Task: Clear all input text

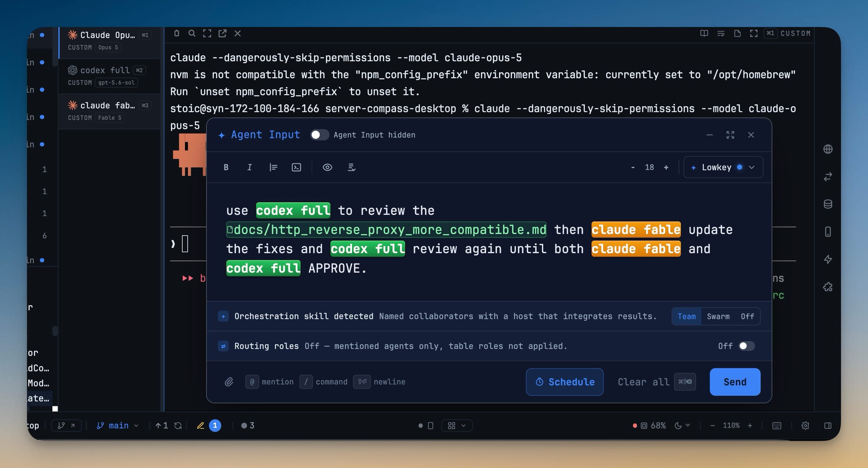Action: [x=656, y=382]
